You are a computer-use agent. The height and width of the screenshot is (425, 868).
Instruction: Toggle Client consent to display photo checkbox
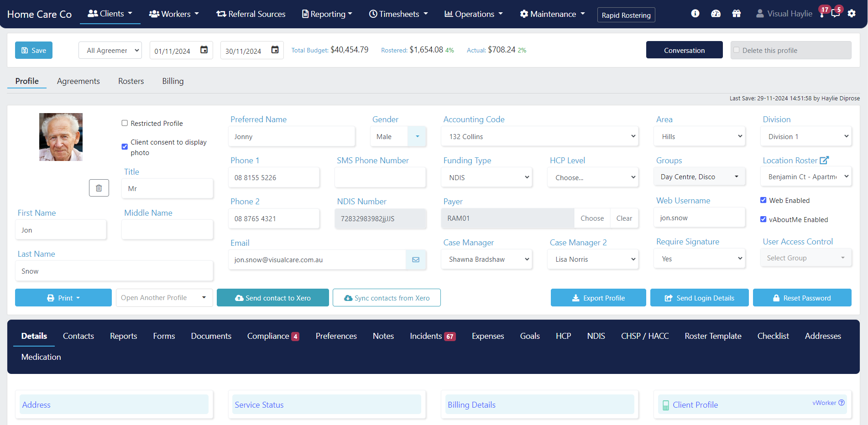pyautogui.click(x=125, y=146)
